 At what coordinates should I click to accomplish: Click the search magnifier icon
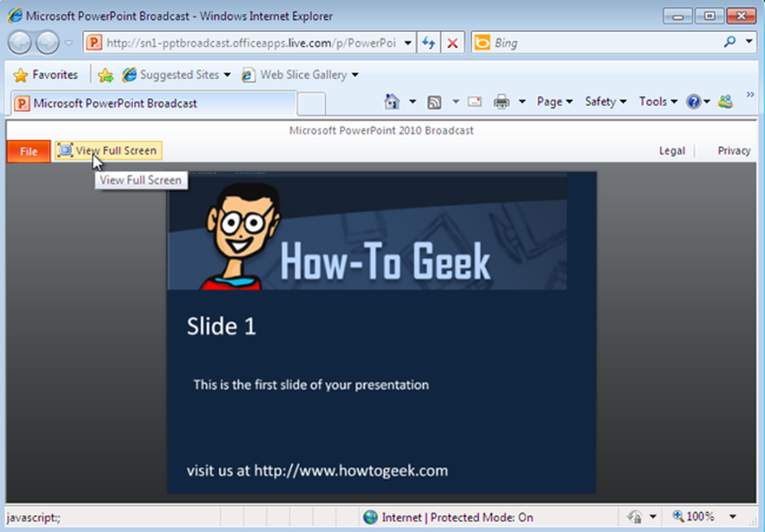tap(730, 42)
